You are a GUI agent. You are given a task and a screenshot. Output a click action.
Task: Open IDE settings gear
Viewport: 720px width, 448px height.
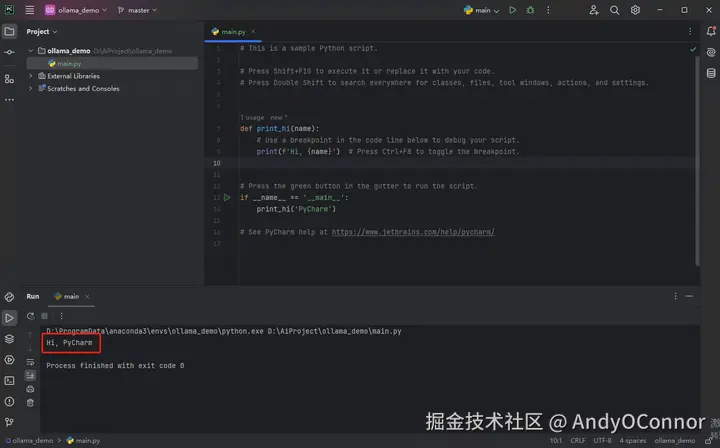coord(635,10)
